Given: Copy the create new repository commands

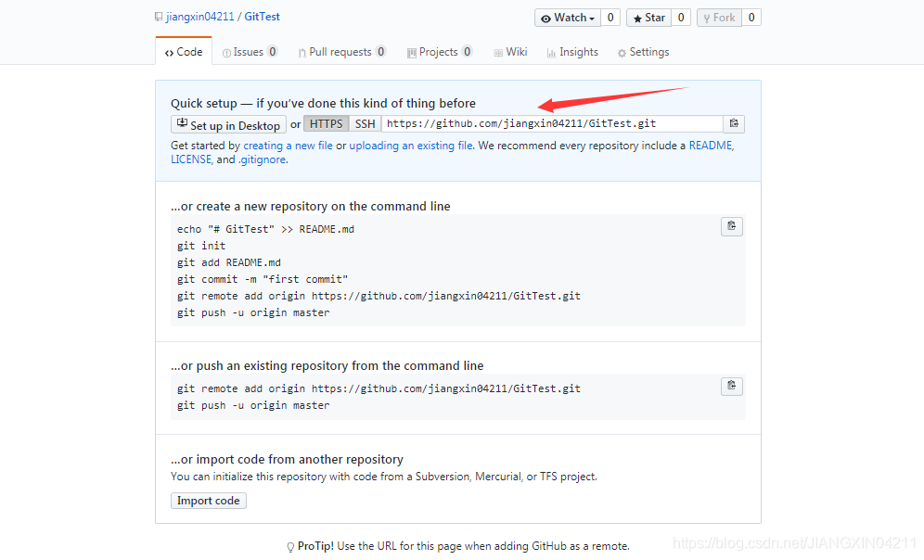Looking at the screenshot, I should 731,226.
